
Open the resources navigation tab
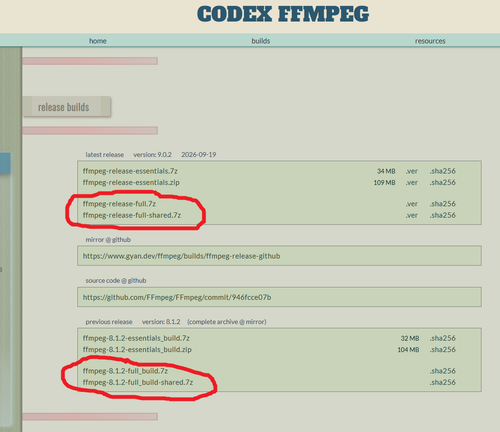[430, 41]
